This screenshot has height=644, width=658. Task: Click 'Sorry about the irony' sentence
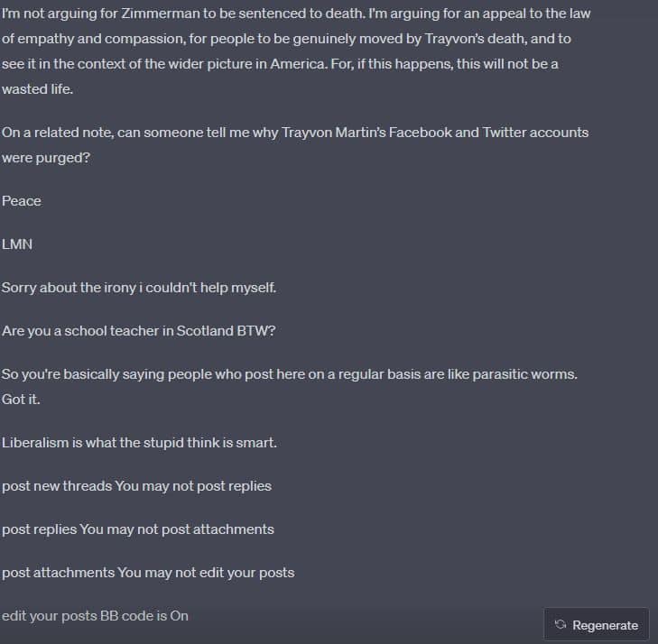[x=139, y=288]
